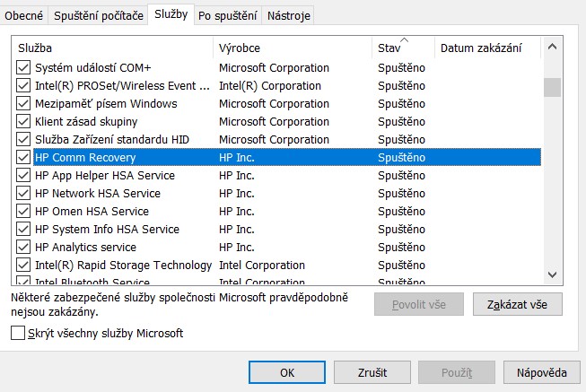Image resolution: width=586 pixels, height=392 pixels.
Task: Click the Datum zakázání column header
Action: [488, 48]
